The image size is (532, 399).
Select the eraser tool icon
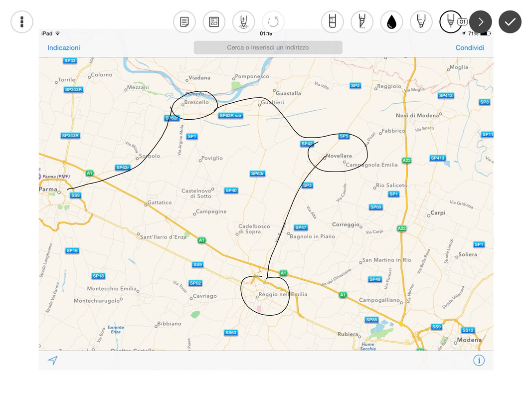(332, 22)
